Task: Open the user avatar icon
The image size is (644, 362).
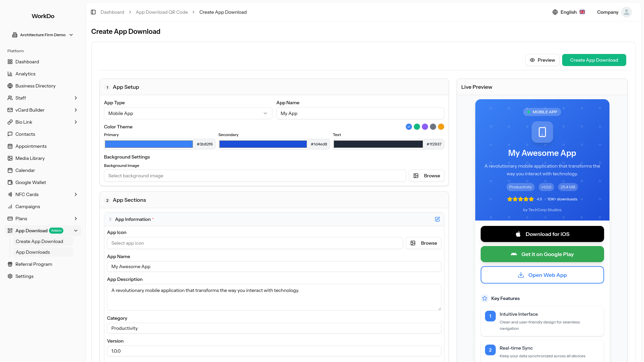Action: tap(626, 12)
